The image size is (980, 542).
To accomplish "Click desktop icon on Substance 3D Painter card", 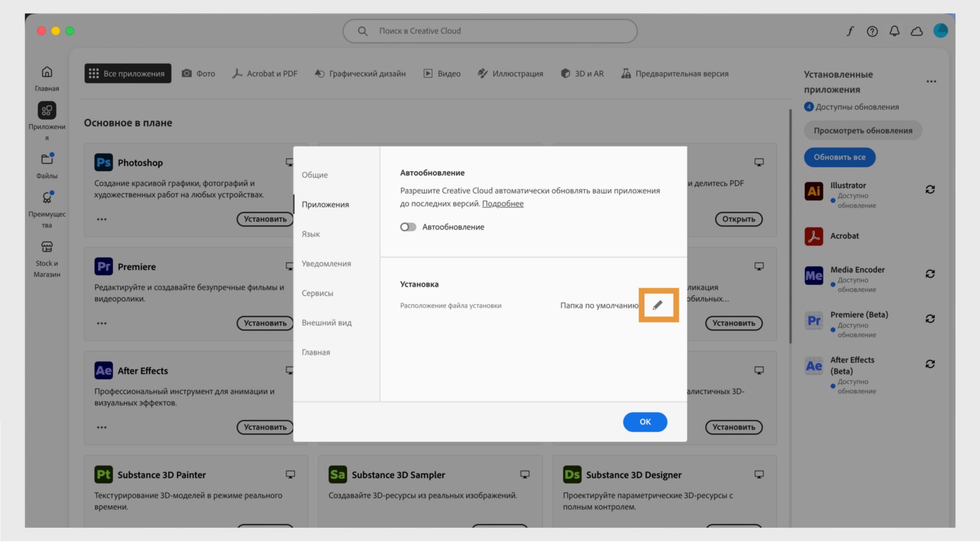I will click(290, 475).
